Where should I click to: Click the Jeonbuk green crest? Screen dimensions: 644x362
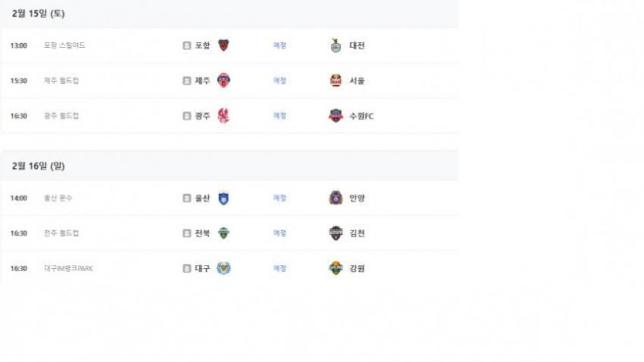224,233
